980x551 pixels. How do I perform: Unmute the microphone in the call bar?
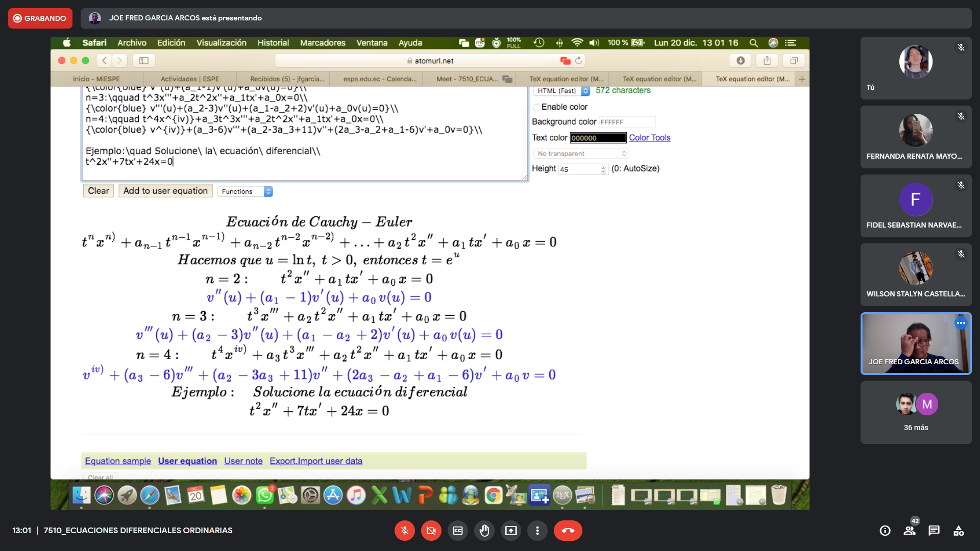coord(404,531)
